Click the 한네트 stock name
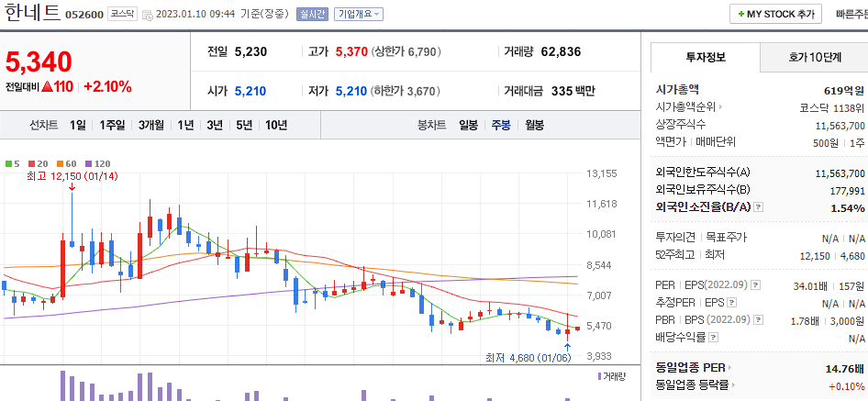Viewport: 868px width, 401px height. click(x=32, y=13)
